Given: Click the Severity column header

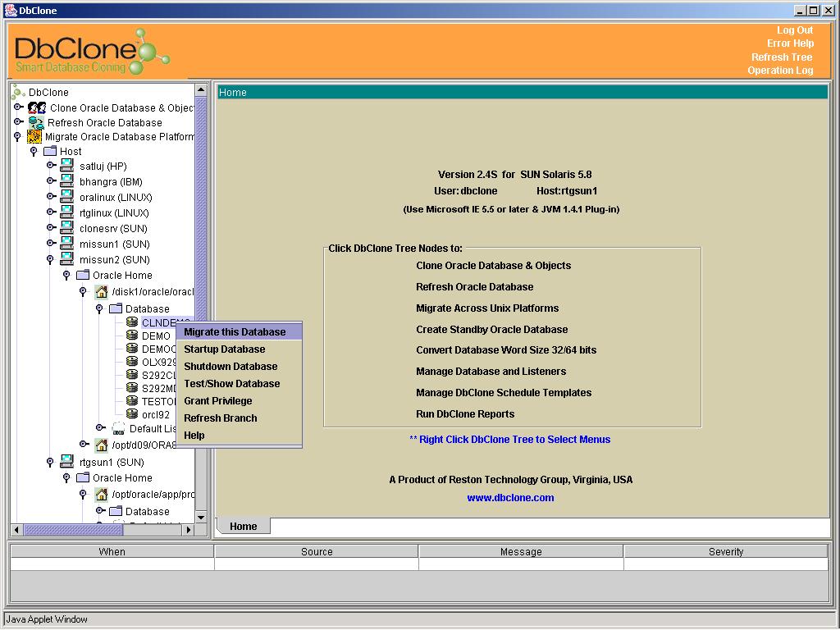Looking at the screenshot, I should tap(726, 551).
